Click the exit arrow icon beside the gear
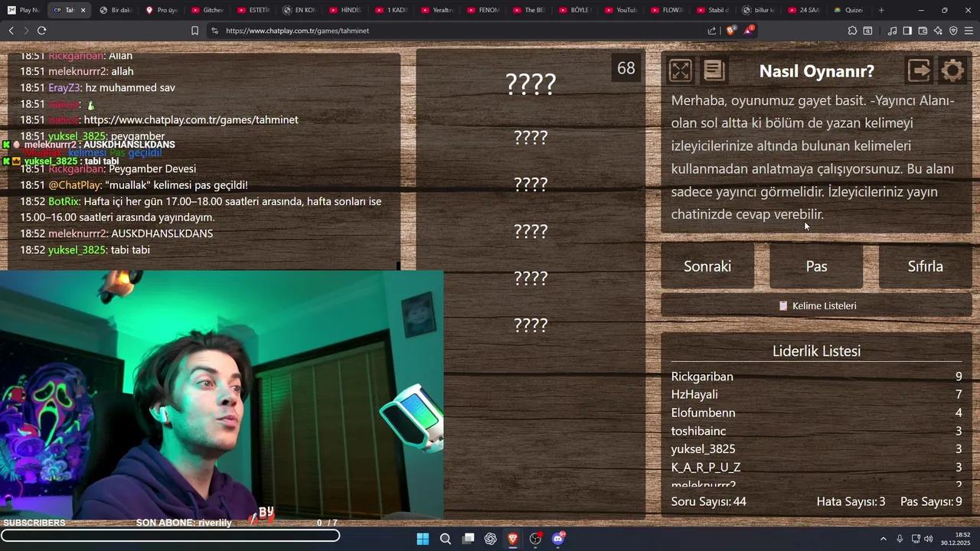This screenshot has height=551, width=980. click(919, 70)
